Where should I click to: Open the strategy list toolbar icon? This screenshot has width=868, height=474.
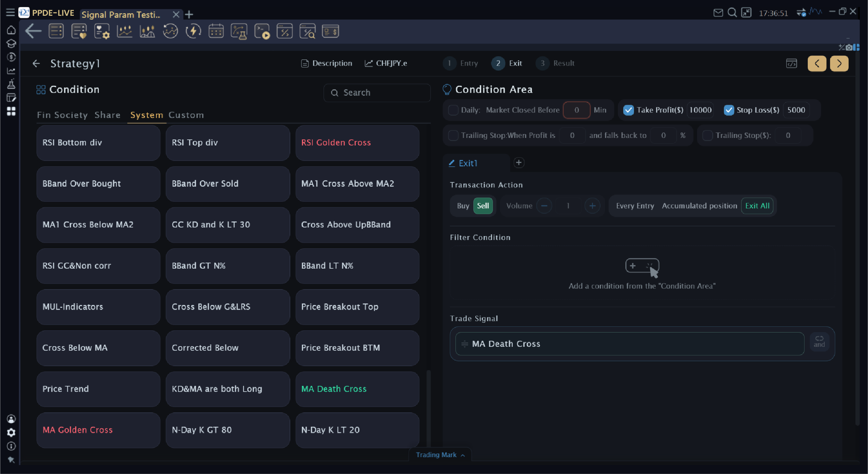tap(56, 31)
